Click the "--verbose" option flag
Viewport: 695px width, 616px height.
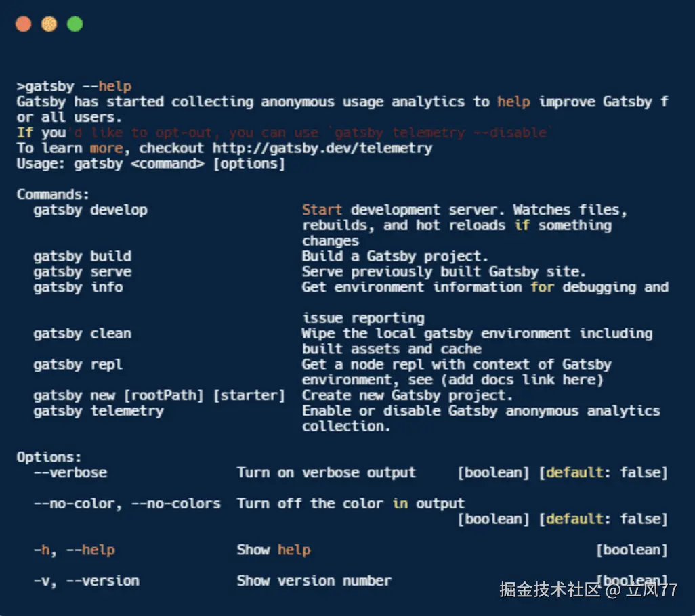point(70,473)
